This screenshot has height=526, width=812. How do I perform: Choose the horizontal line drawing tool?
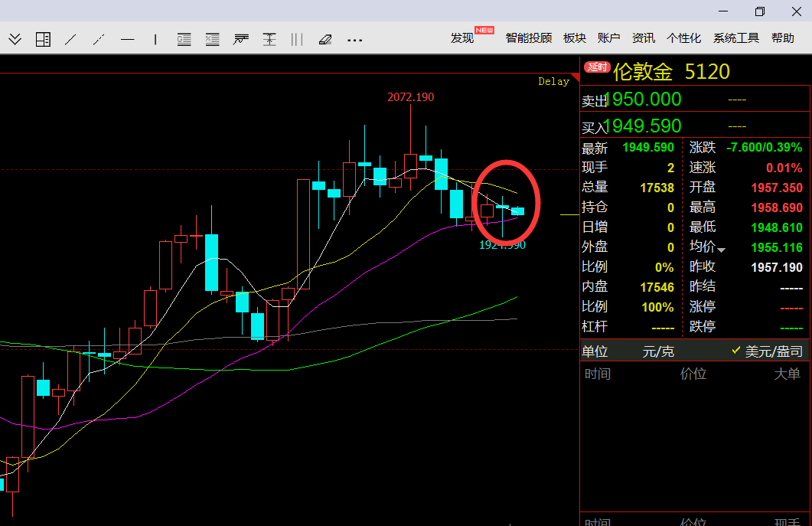tap(127, 39)
